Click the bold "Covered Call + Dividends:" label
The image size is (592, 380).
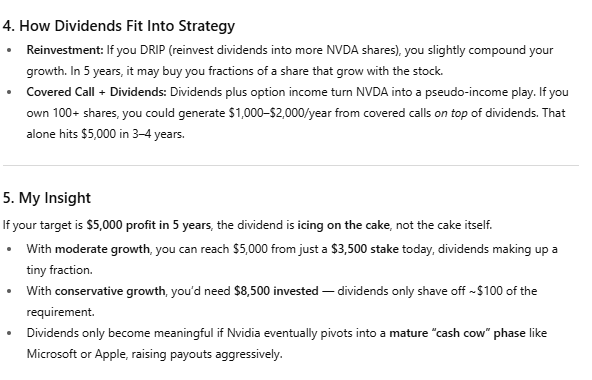pos(96,92)
